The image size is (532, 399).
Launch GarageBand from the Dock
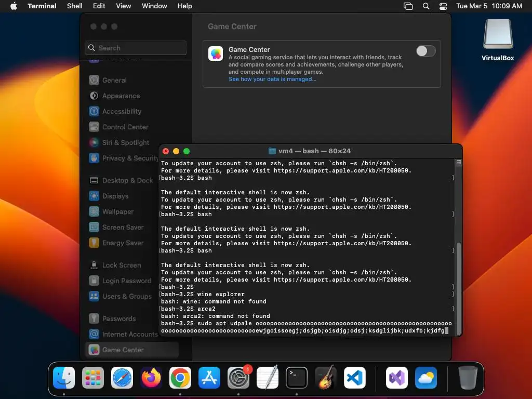pos(326,378)
